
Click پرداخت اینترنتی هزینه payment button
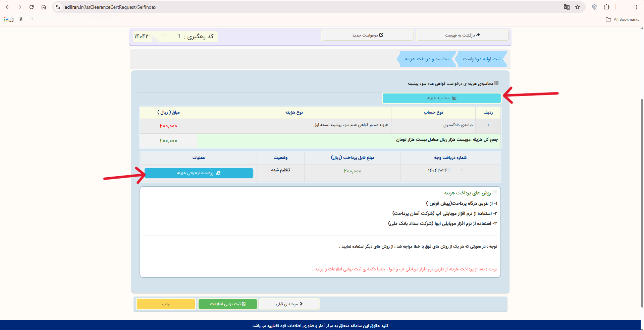coord(199,173)
